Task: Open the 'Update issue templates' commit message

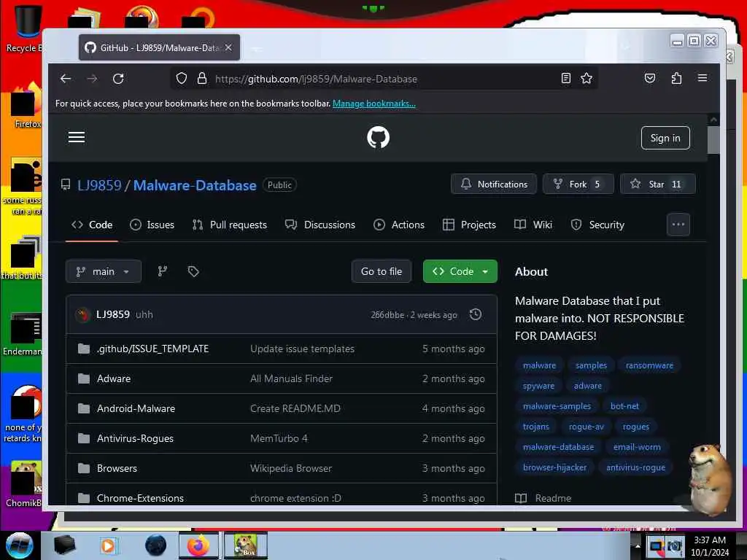Action: click(303, 349)
